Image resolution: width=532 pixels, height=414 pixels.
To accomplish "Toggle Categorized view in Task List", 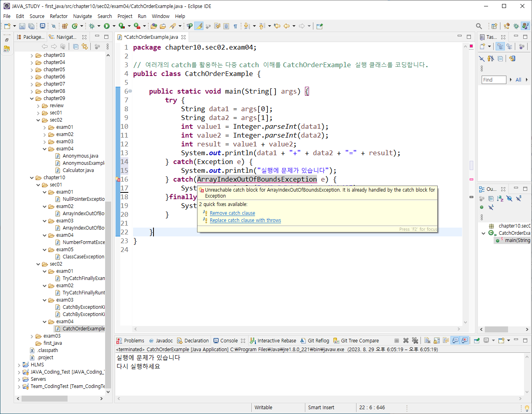I will [500, 46].
